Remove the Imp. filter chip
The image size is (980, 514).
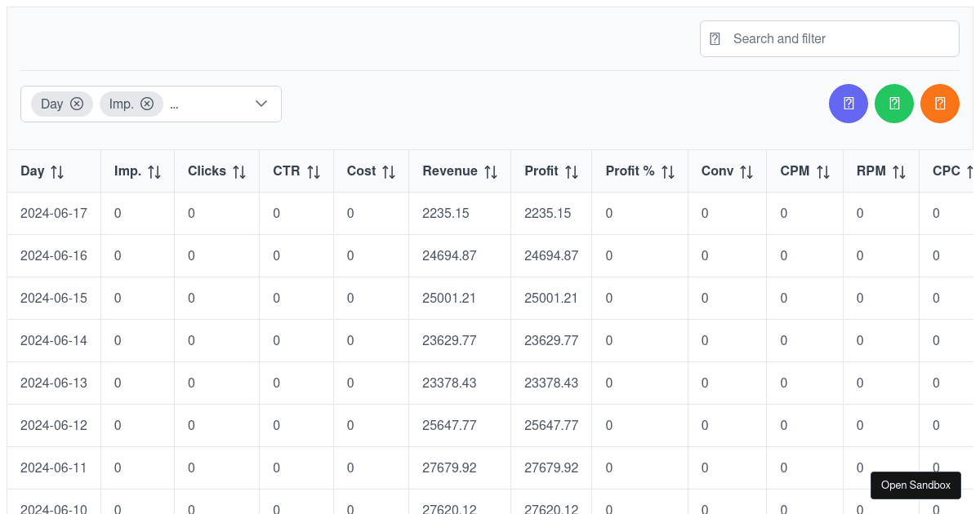147,104
